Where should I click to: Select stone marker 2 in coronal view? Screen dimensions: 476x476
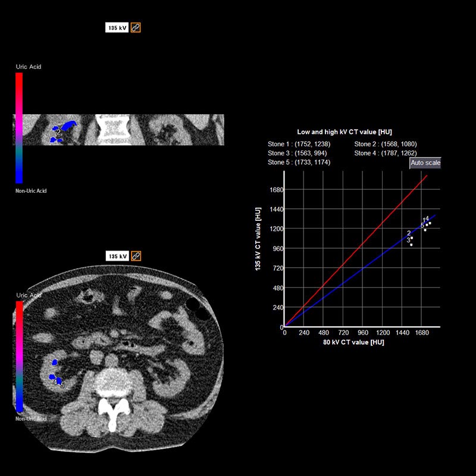point(58,131)
